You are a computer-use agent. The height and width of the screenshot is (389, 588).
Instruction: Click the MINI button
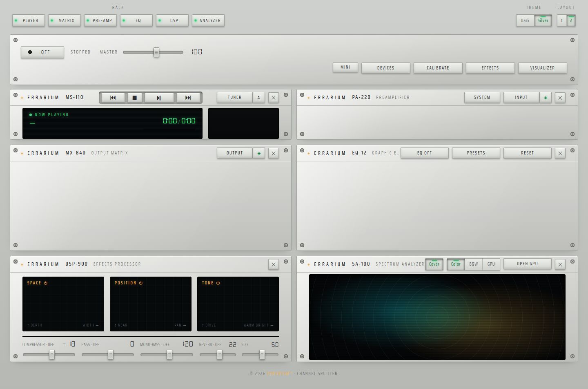(345, 67)
